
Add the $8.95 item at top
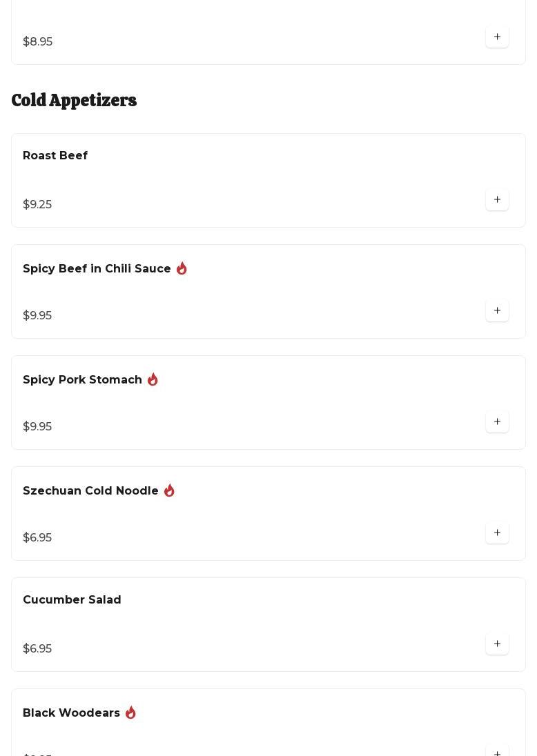pos(497,37)
